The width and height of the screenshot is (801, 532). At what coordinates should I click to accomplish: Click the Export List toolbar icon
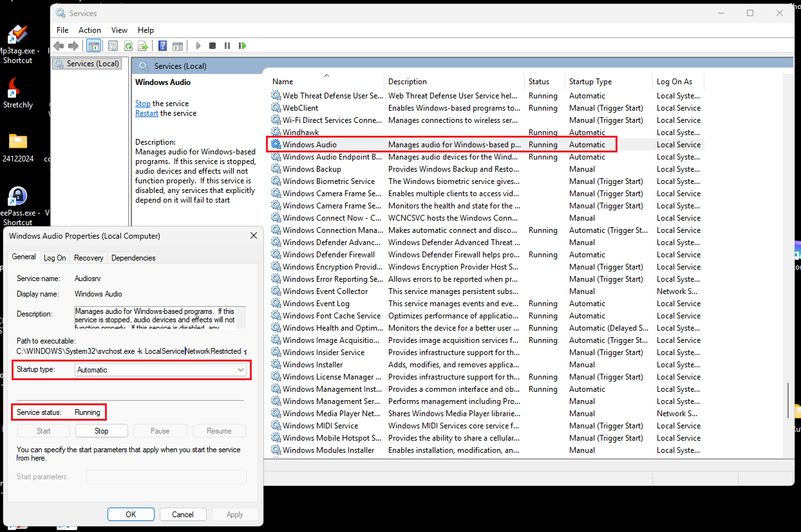[143, 46]
